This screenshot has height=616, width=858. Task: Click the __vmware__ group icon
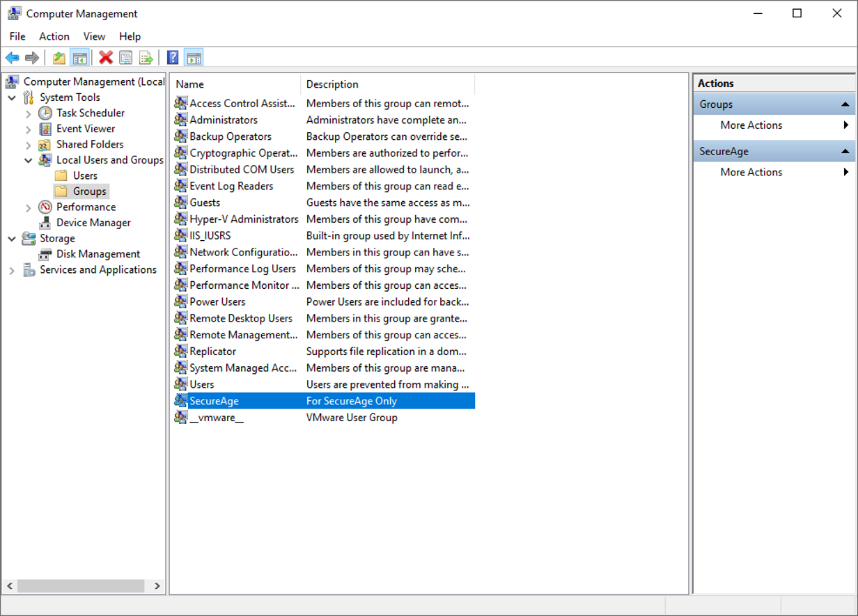point(180,418)
